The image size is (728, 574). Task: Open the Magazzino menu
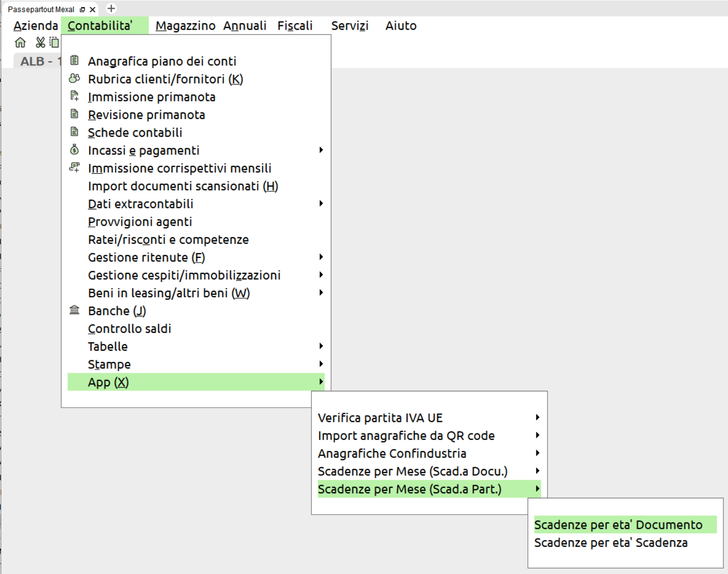point(185,26)
